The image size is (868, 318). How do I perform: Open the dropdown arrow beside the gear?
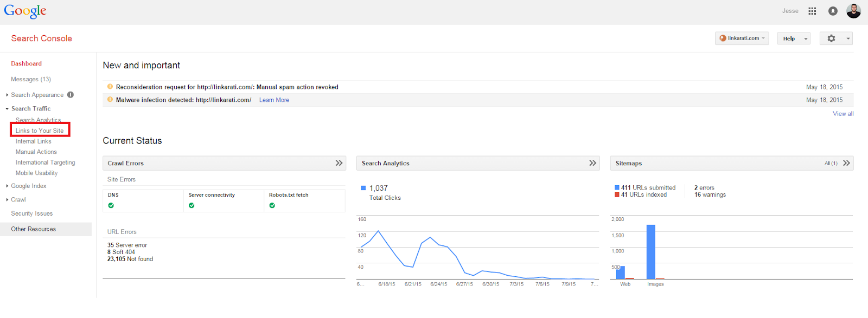pos(848,38)
